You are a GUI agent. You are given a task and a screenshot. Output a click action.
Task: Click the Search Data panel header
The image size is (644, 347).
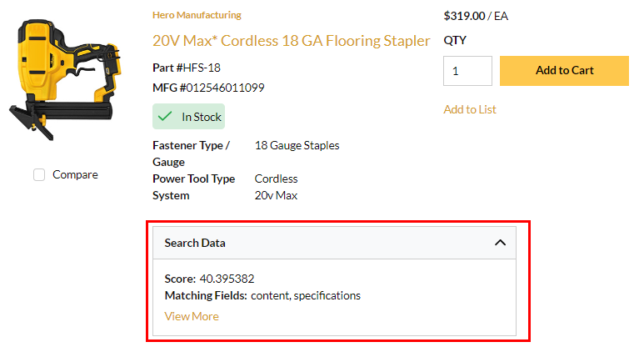333,243
